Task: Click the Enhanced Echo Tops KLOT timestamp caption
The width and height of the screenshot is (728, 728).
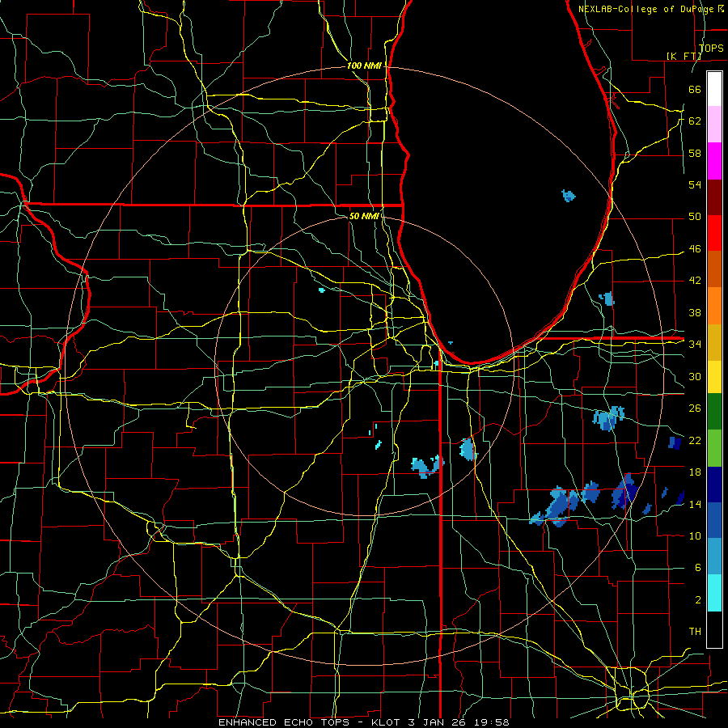Action: click(363, 722)
